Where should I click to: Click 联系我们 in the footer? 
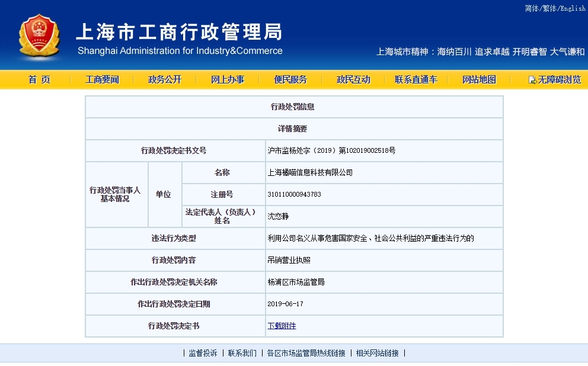coord(242,353)
